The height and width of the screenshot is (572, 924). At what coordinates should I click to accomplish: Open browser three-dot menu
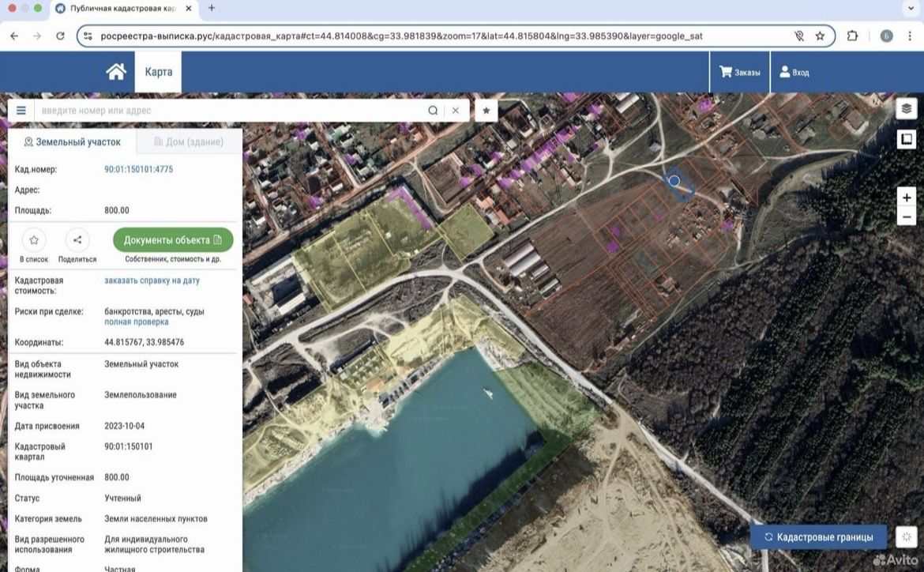[910, 36]
